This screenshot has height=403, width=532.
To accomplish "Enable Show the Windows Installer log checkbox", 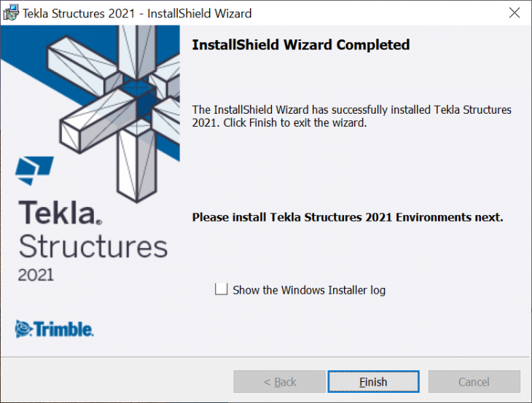I will coord(222,289).
